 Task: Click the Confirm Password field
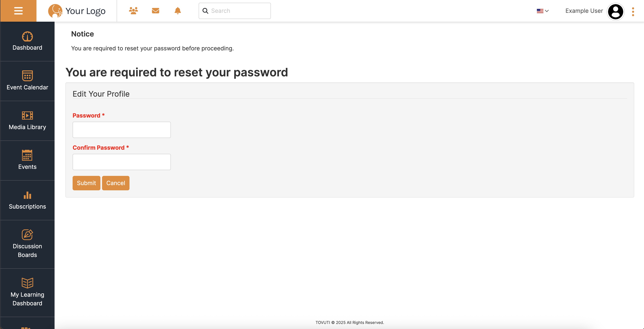click(x=122, y=162)
